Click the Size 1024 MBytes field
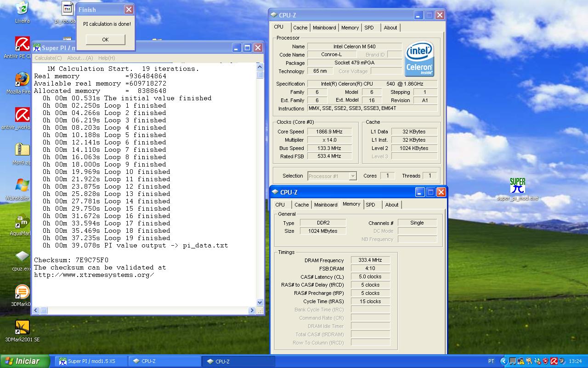Image resolution: width=588 pixels, height=368 pixels. 323,231
